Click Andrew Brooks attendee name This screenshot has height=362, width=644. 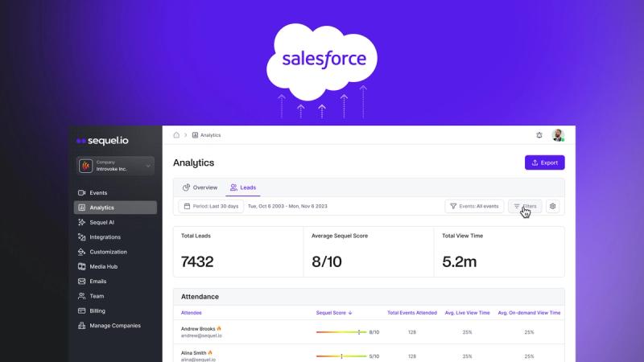(198, 329)
